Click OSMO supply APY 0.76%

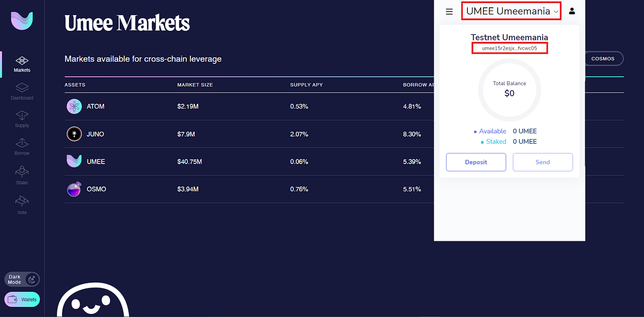[299, 189]
